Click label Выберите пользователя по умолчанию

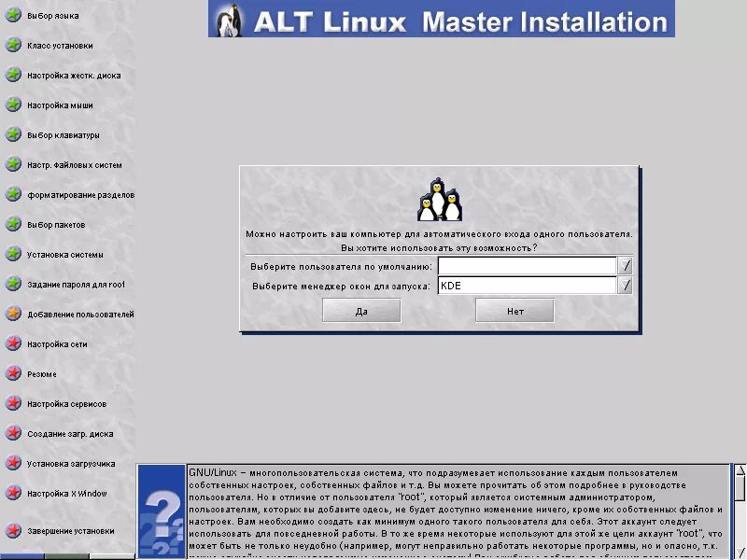(x=341, y=267)
